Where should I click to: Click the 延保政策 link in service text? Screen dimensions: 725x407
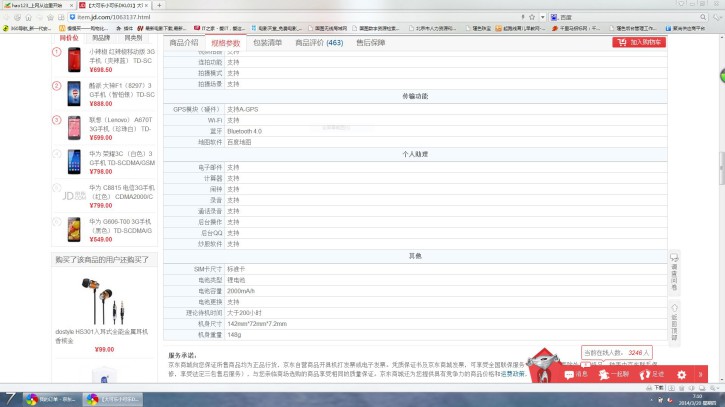coord(513,374)
